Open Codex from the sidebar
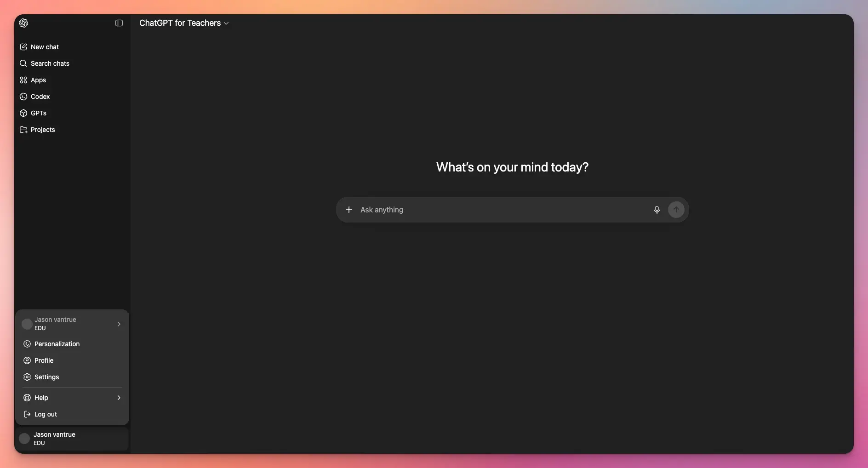Image resolution: width=868 pixels, height=468 pixels. click(x=72, y=97)
